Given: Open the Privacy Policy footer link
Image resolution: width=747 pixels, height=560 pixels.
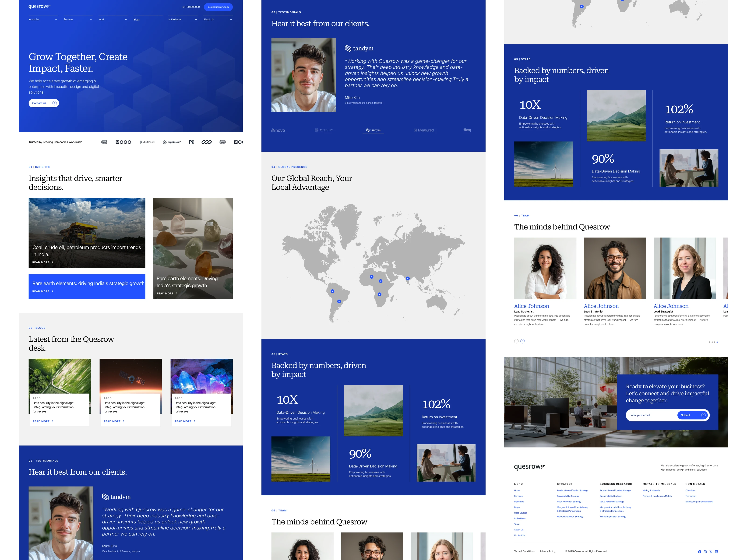Looking at the screenshot, I should (x=547, y=552).
